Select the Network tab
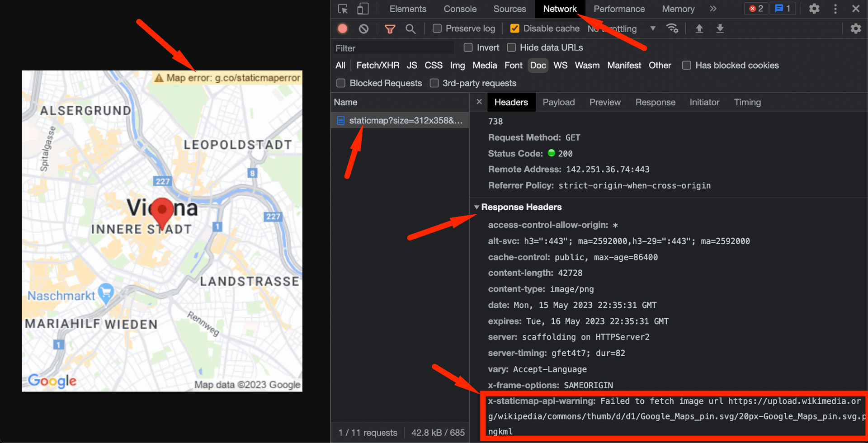868x443 pixels. 560,9
